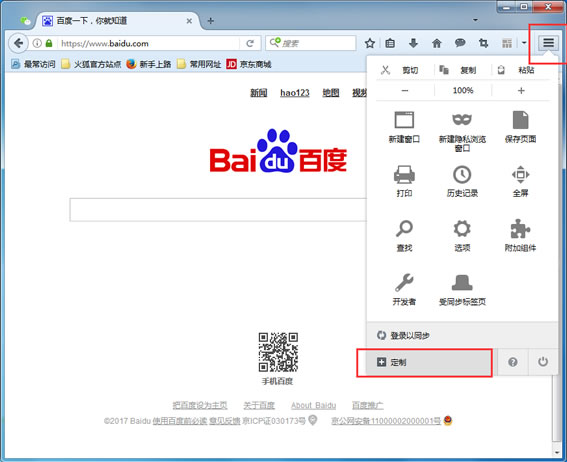Go to home page icon
The height and width of the screenshot is (462, 567).
(436, 43)
